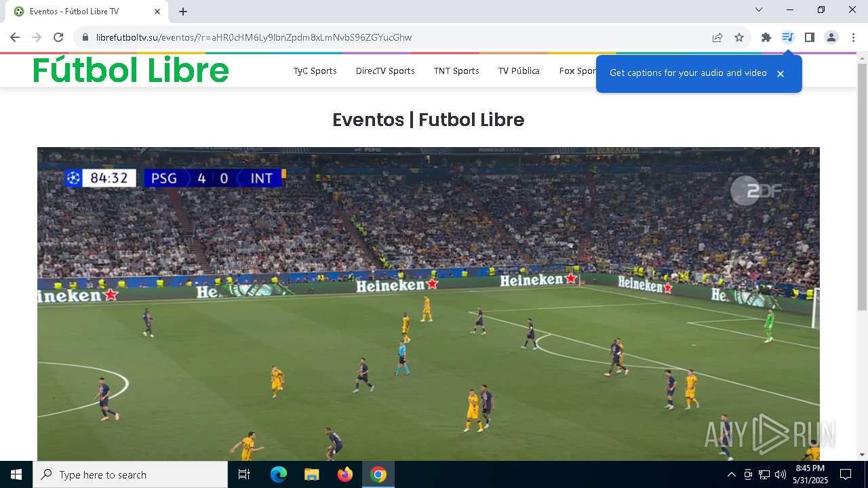Open TyC Sports channel
The width and height of the screenshot is (868, 488).
click(315, 70)
